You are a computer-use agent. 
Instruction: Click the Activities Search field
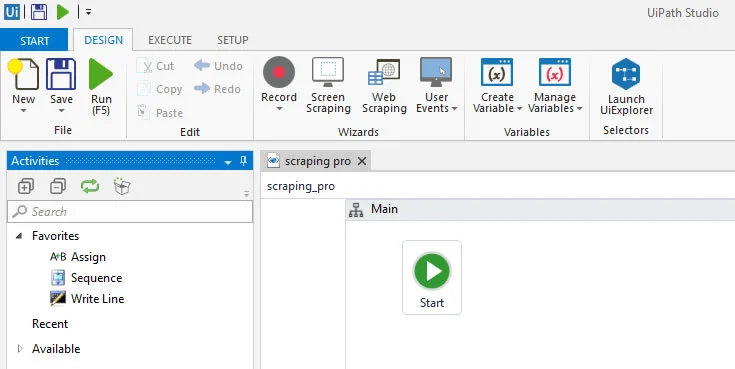point(130,211)
